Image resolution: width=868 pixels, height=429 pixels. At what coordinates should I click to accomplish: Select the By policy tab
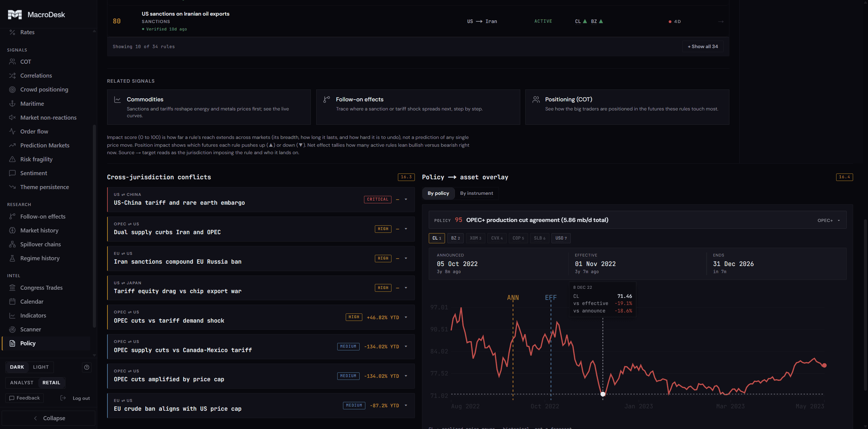click(438, 193)
